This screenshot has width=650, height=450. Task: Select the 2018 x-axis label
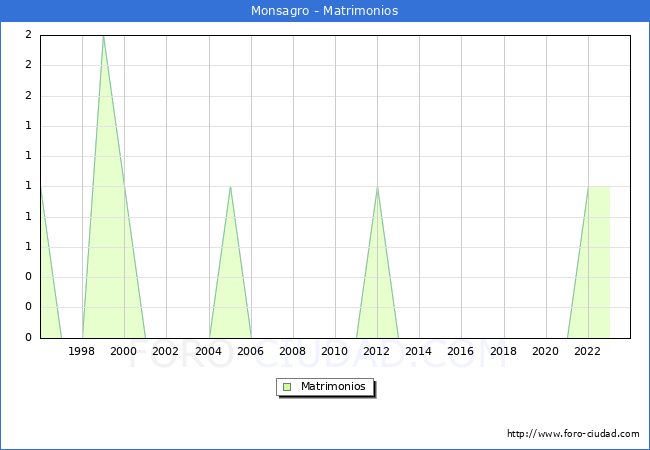(503, 351)
